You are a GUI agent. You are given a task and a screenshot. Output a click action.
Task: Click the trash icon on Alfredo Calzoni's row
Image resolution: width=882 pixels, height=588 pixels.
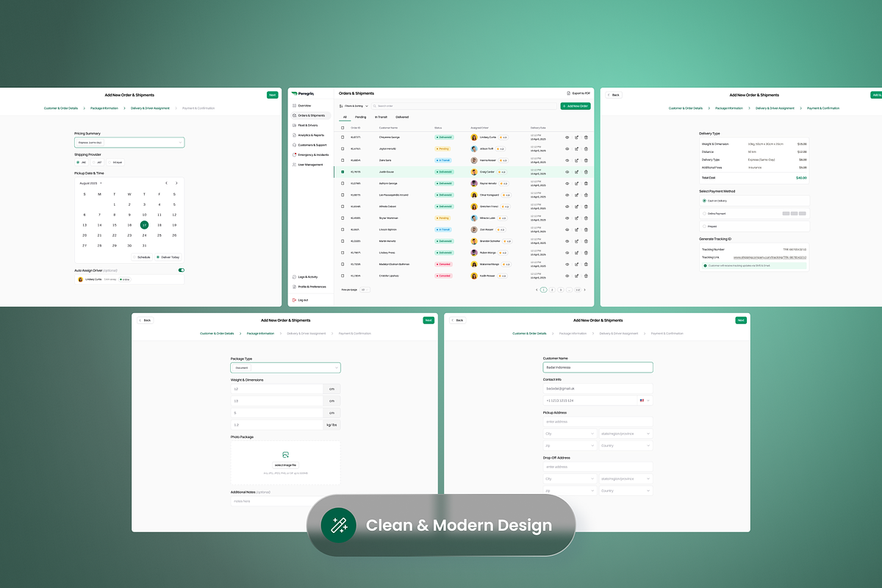tap(586, 207)
